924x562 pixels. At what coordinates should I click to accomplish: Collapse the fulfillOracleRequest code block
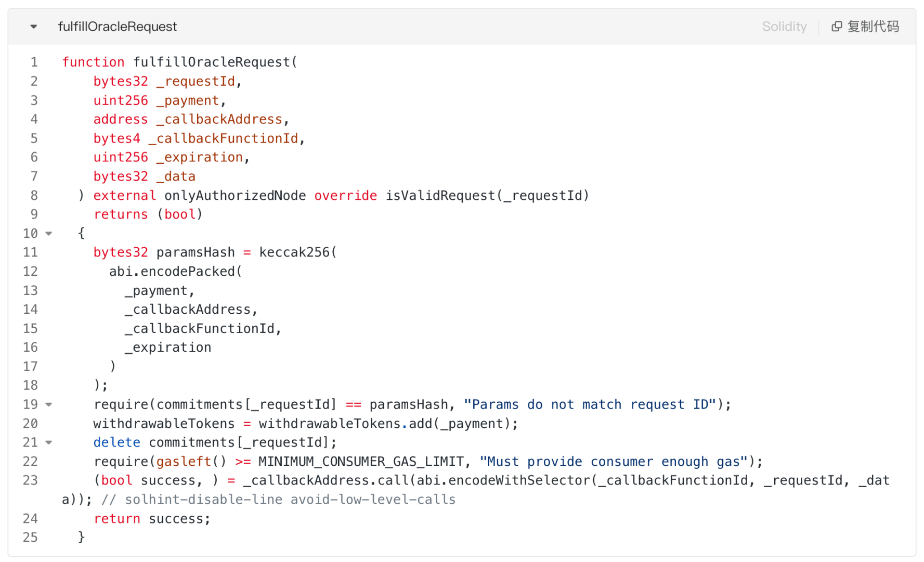pyautogui.click(x=34, y=27)
